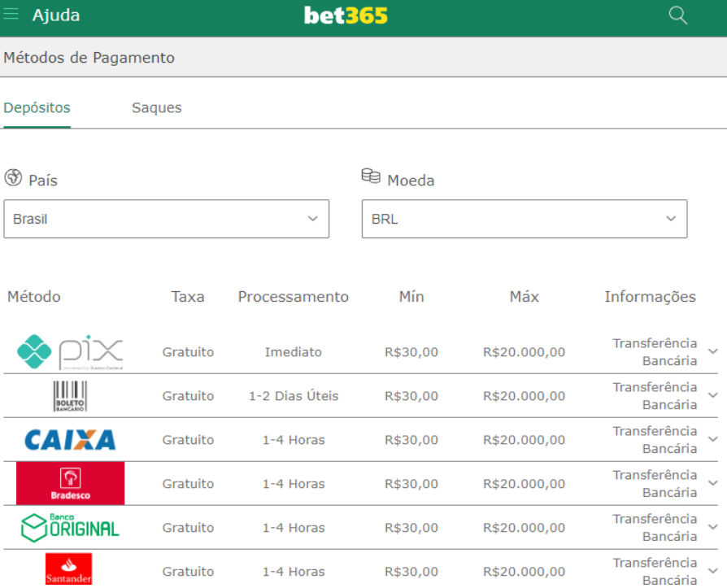Screen dimensions: 727x588
Task: Select the Boleto Bancário logo
Action: click(70, 396)
